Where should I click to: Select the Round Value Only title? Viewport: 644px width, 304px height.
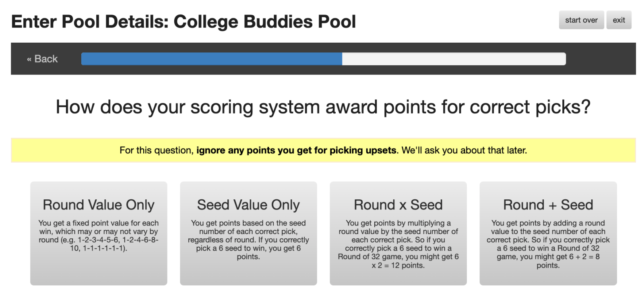click(x=99, y=205)
